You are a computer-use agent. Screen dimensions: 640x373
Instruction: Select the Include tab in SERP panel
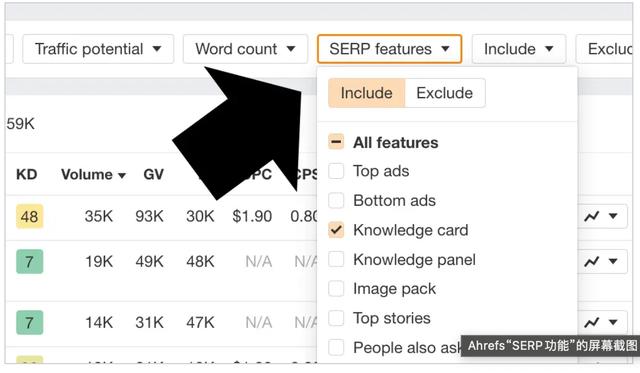coord(367,93)
